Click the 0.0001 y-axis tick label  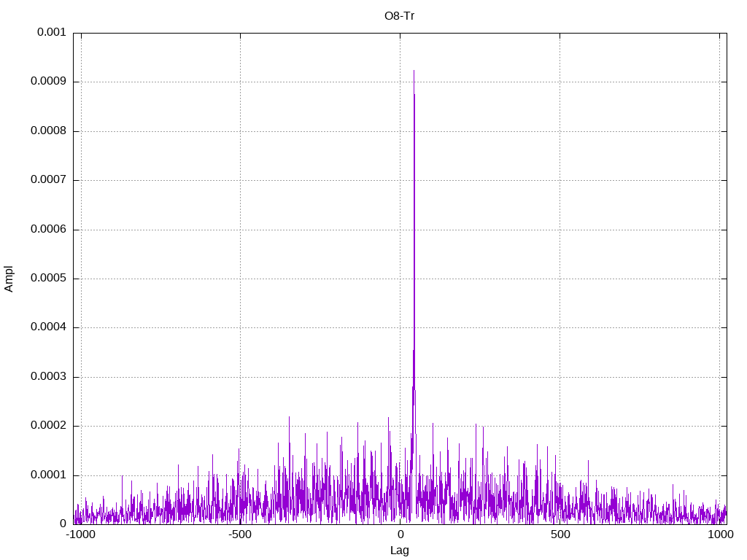(x=48, y=475)
